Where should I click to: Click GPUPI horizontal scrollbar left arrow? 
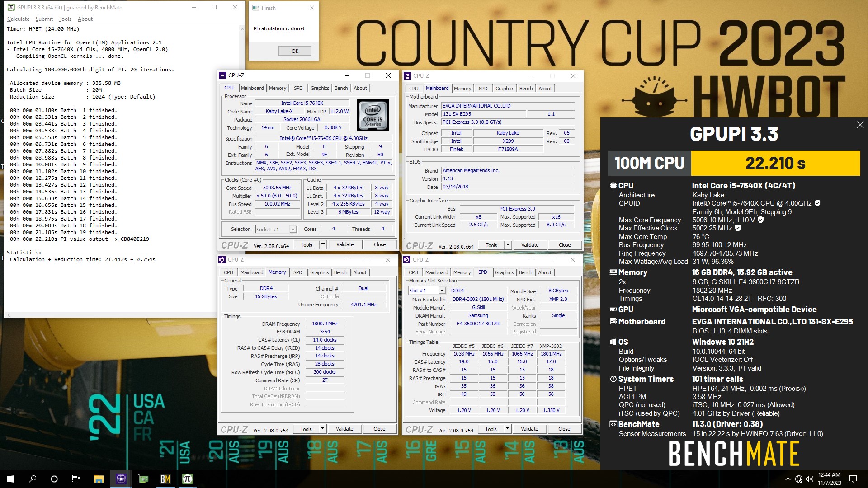point(9,315)
